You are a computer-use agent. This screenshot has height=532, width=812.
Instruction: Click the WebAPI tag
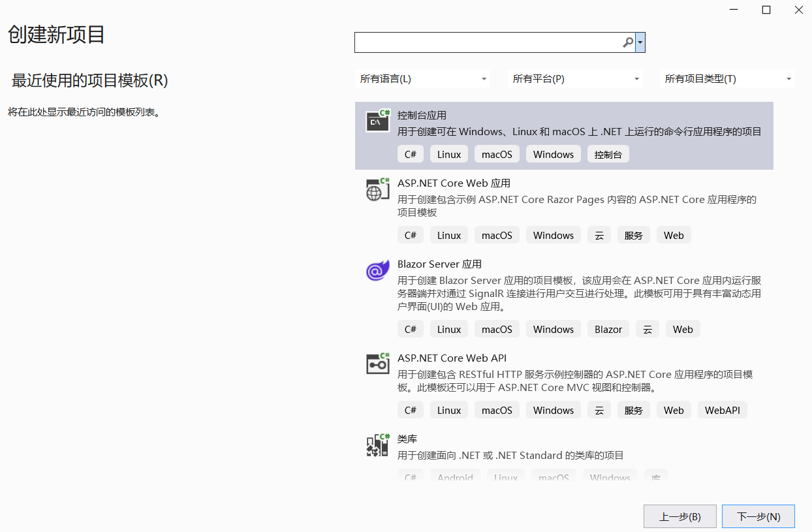click(x=723, y=410)
